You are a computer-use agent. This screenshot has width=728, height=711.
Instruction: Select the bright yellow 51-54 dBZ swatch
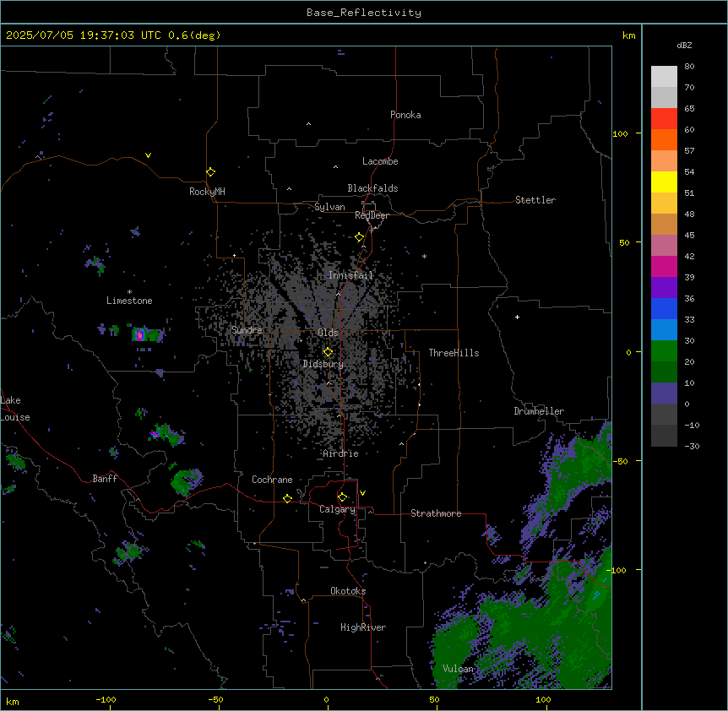pyautogui.click(x=664, y=182)
